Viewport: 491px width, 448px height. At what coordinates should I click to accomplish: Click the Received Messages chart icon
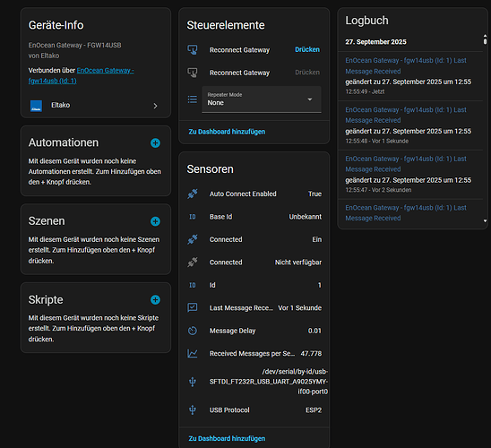pos(193,353)
